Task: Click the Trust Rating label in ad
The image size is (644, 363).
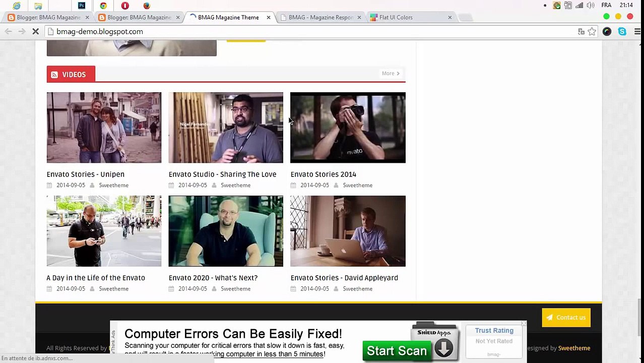Action: pos(494,331)
